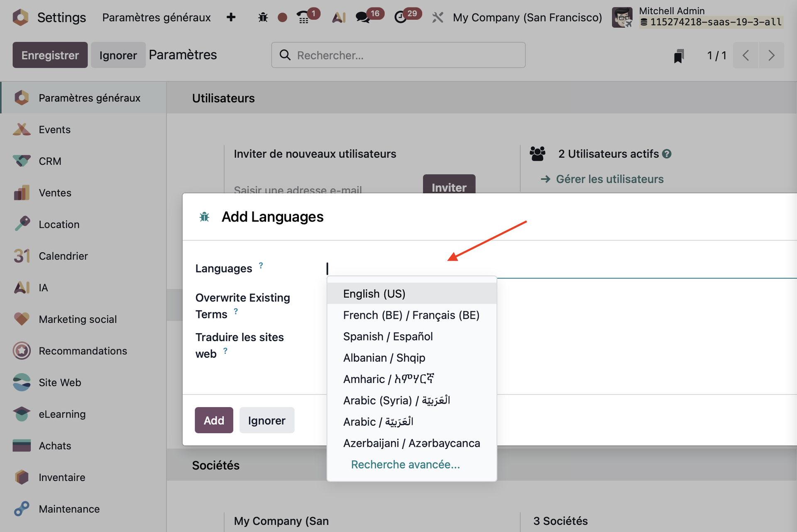The width and height of the screenshot is (797, 532).
Task: Open Calendrier settings in sidebar
Action: click(x=83, y=256)
